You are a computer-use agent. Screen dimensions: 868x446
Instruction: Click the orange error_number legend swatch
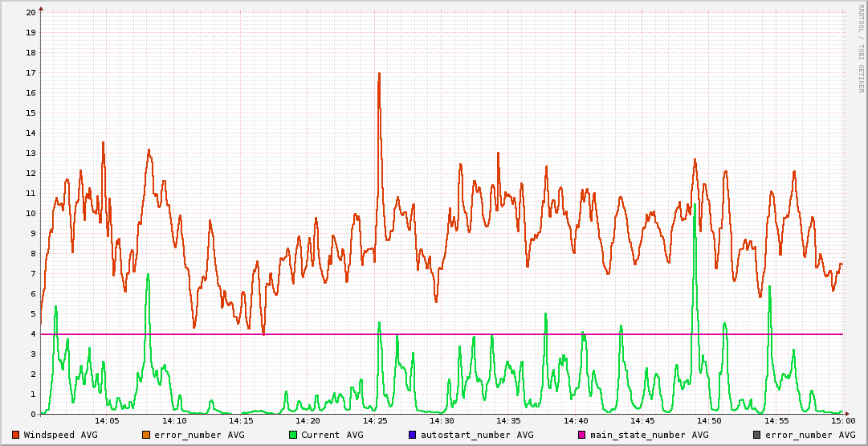pyautogui.click(x=146, y=435)
